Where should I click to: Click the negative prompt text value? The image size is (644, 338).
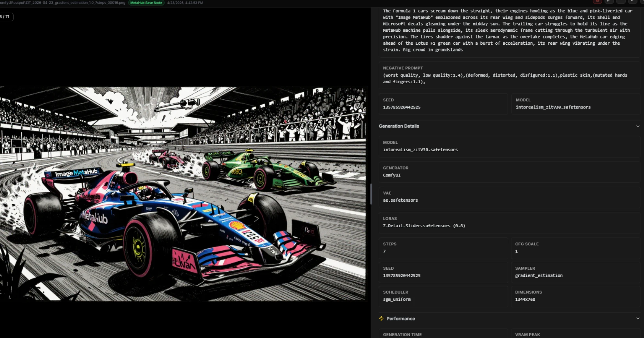pos(505,78)
